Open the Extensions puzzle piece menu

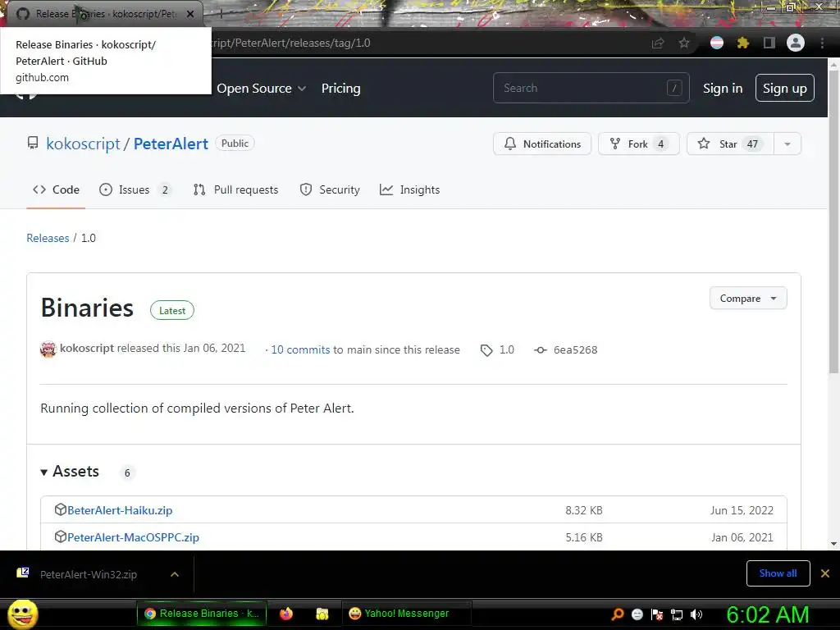point(742,43)
